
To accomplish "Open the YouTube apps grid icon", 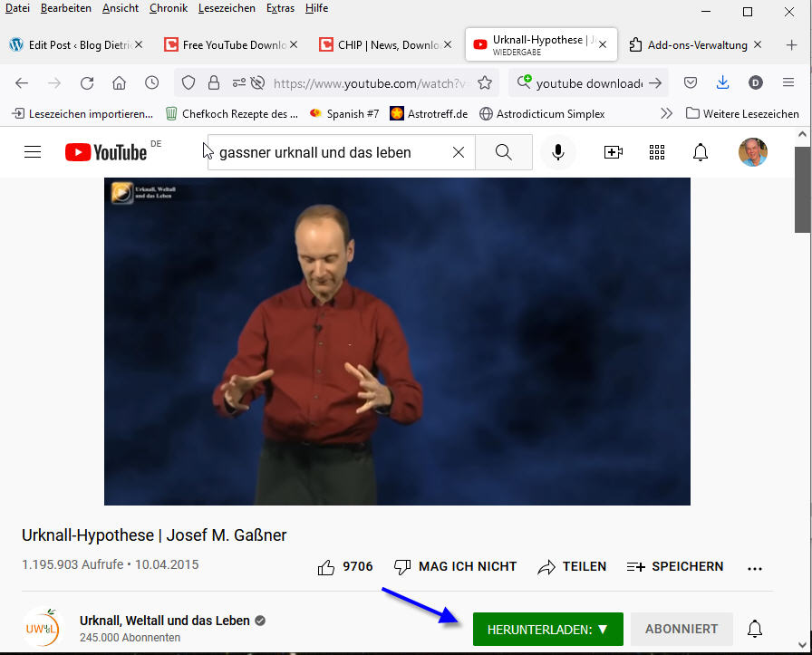I will [x=657, y=152].
